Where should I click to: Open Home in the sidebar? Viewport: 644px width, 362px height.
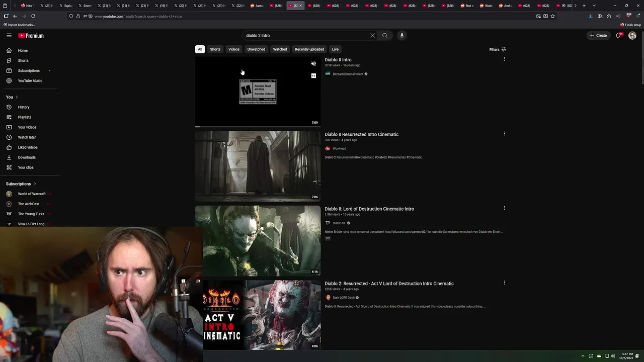coord(23,50)
